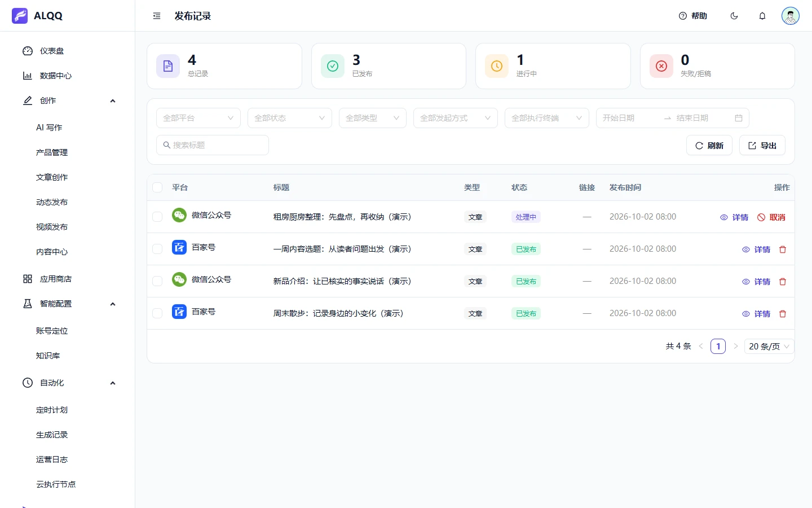Viewport: 812px width, 508px height.
Task: Check the 新品介绍 row checkbox
Action: click(x=157, y=281)
